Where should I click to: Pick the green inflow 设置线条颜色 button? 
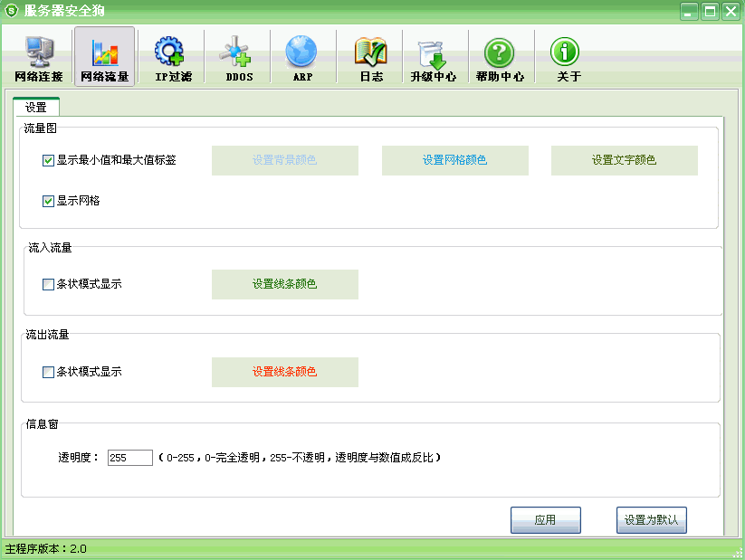[x=284, y=285]
